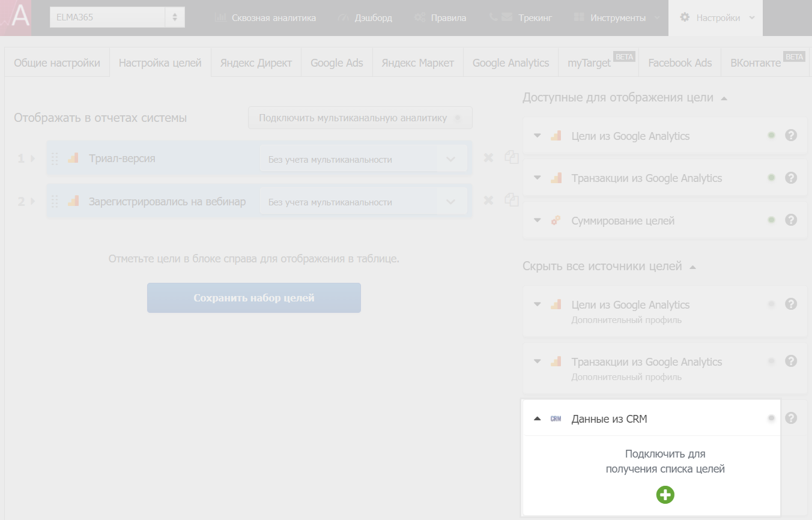
Task: Click Сохранить набор целей button
Action: [x=254, y=298]
